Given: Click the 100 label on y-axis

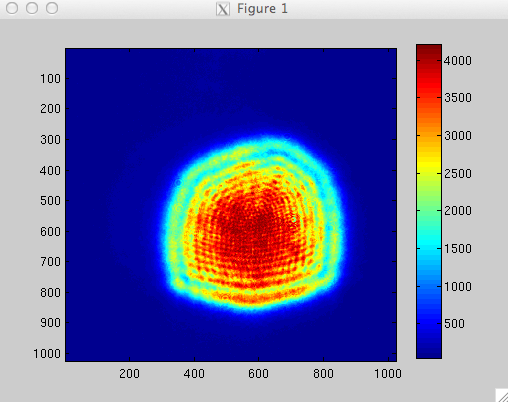Looking at the screenshot, I should pos(50,79).
